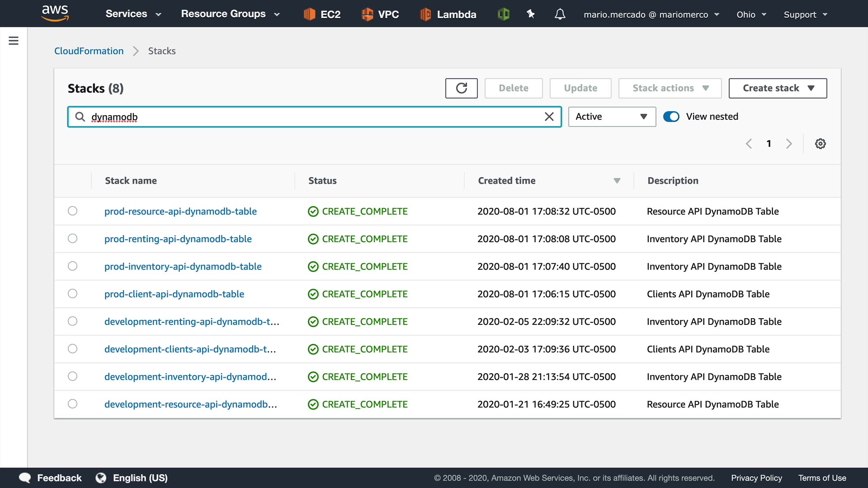Image resolution: width=868 pixels, height=488 pixels.
Task: Open prod-inventory-api-dynamodb-table stack link
Action: (x=183, y=267)
